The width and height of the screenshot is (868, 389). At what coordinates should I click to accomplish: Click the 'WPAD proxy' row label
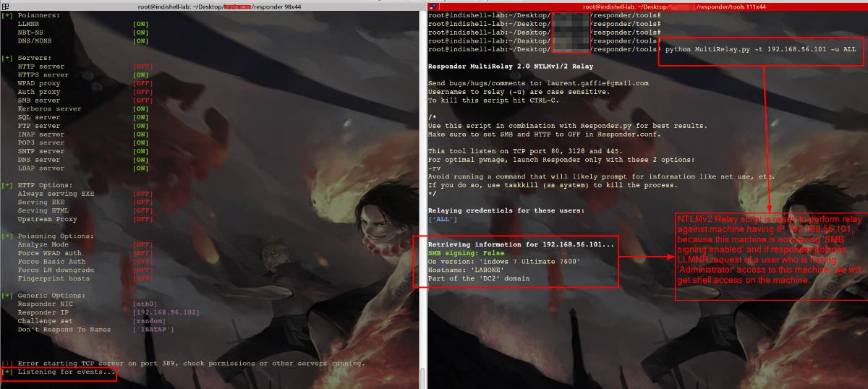[x=39, y=83]
